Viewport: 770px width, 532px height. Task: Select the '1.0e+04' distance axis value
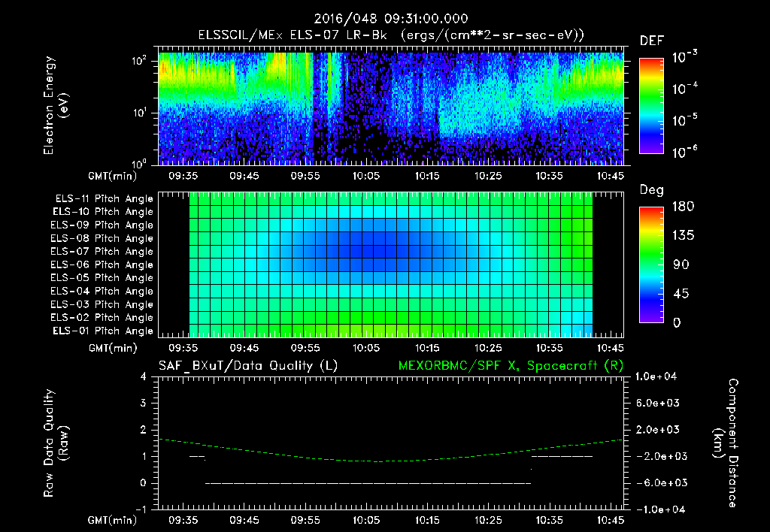tap(656, 376)
